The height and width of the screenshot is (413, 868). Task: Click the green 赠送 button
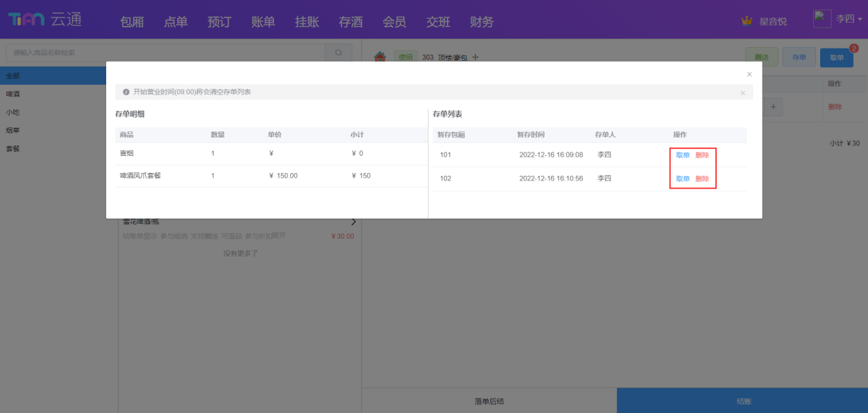tap(761, 58)
